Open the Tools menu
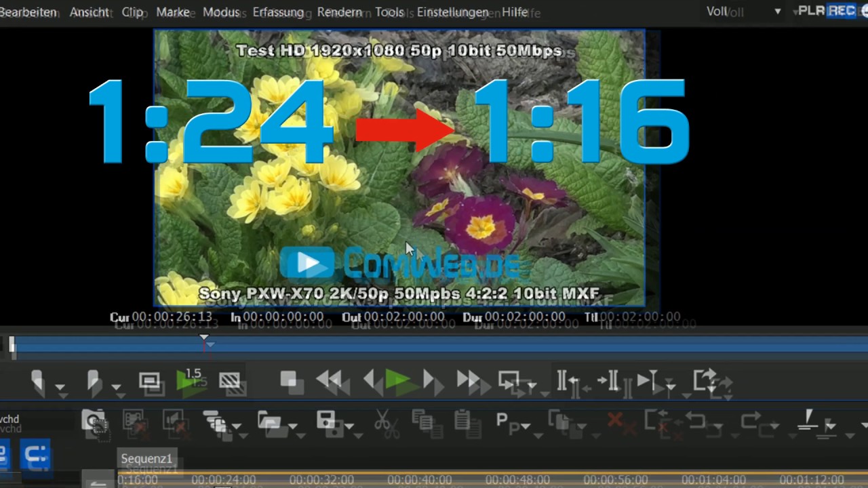Viewport: 868px width, 488px height. pyautogui.click(x=389, y=12)
